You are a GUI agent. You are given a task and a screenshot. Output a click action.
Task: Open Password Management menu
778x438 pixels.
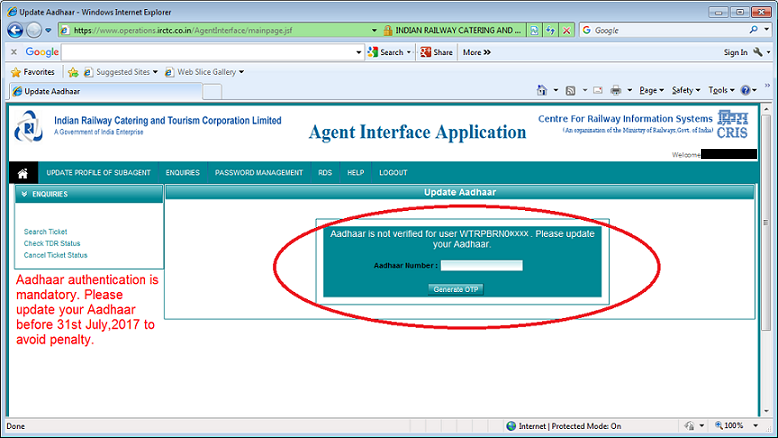point(259,173)
